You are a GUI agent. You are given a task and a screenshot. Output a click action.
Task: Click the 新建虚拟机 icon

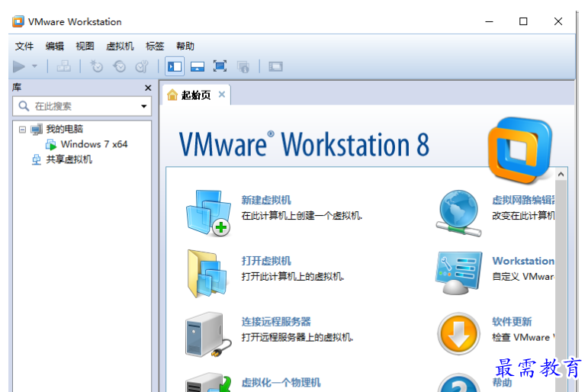(x=208, y=213)
